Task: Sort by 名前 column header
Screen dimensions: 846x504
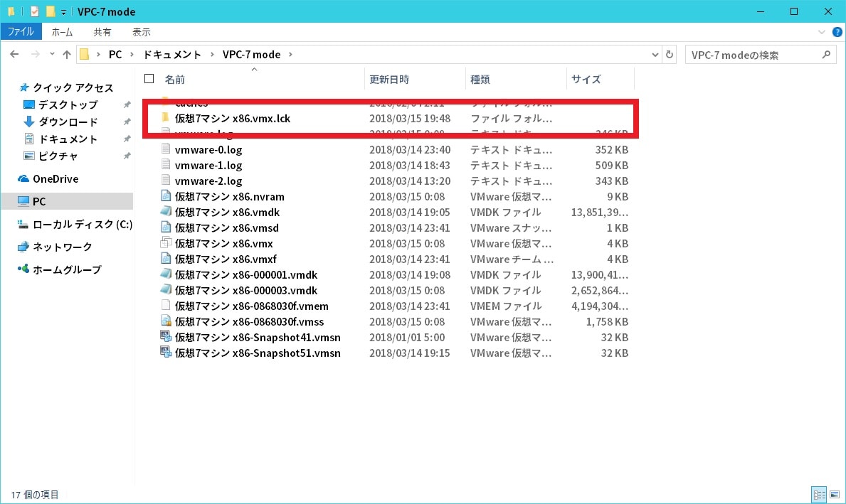Action: [x=175, y=79]
